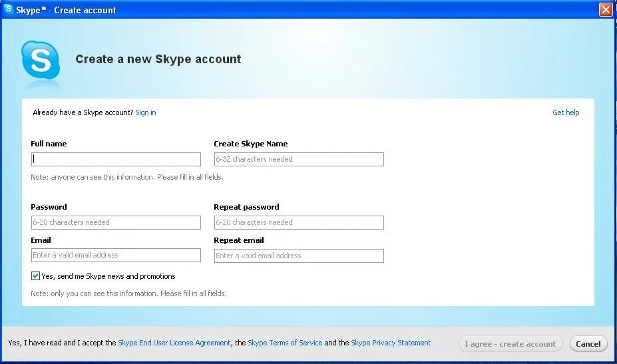Click into the Password field
Screen dimensions: 617x364
116,222
